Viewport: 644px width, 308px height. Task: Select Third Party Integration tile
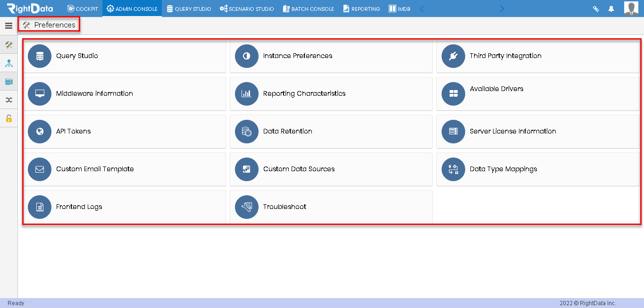point(538,56)
